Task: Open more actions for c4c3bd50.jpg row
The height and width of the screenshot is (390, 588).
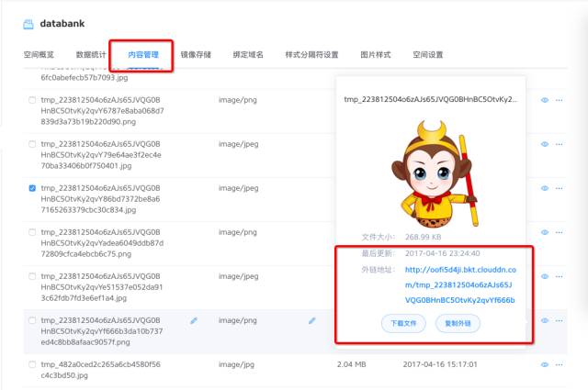Action: [x=560, y=364]
